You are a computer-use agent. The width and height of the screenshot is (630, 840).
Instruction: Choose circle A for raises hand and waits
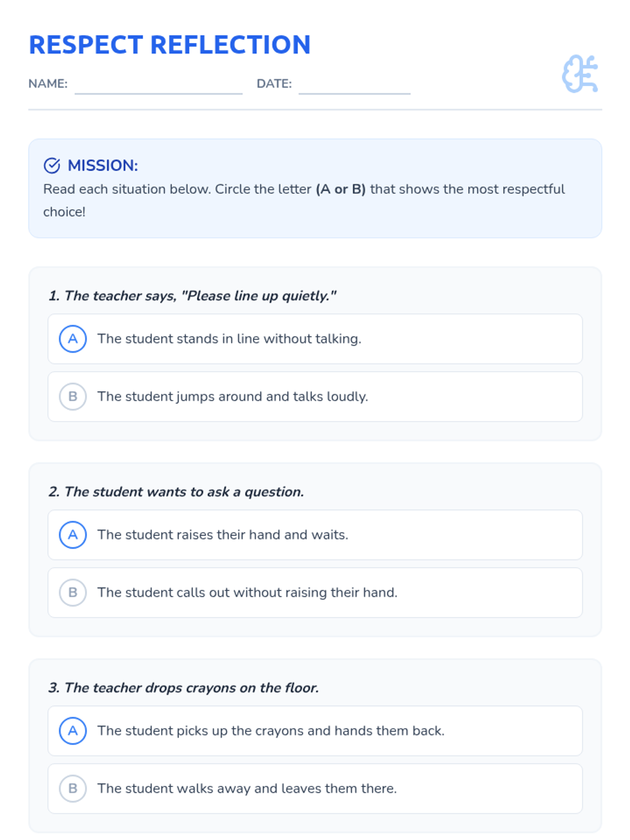pos(73,534)
